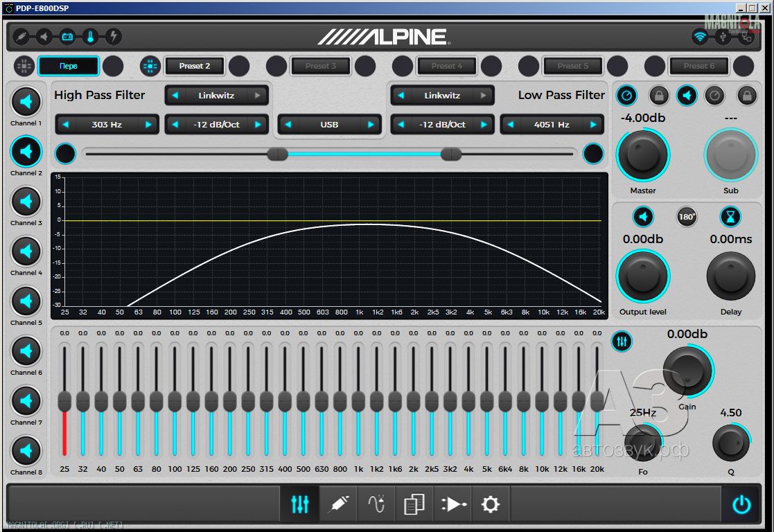Toggle the low pass filter bypass circle
The height and width of the screenshot is (532, 774).
pos(593,154)
